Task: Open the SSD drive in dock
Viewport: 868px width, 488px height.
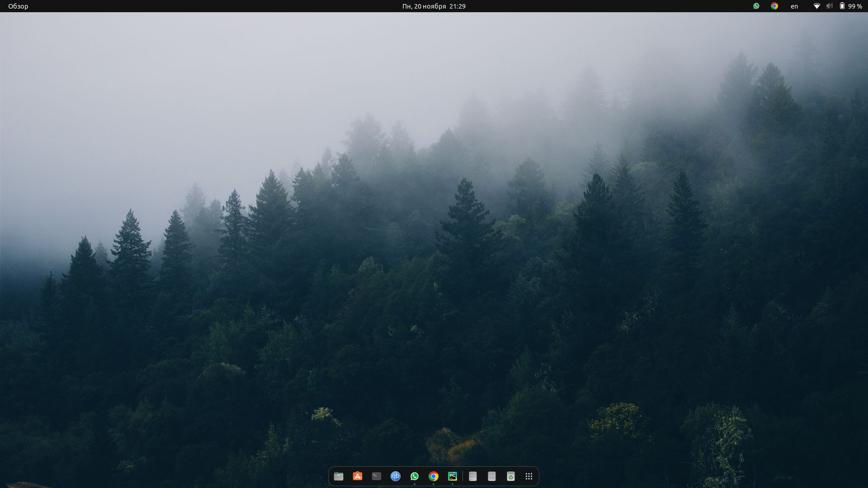Action: click(492, 476)
